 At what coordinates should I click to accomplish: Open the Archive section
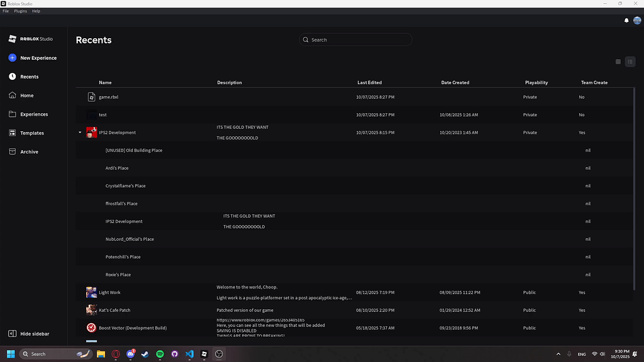[30, 151]
